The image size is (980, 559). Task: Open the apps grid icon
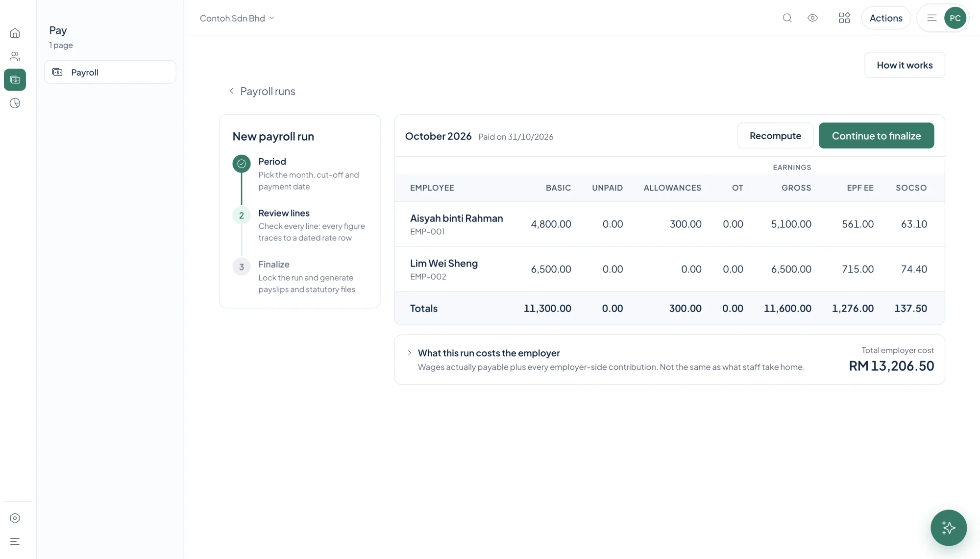pyautogui.click(x=844, y=18)
